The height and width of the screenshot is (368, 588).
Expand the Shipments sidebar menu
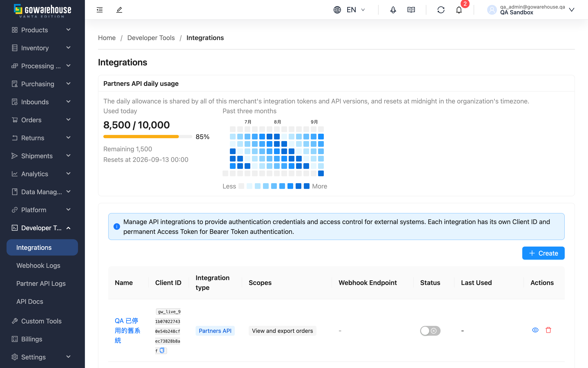(x=42, y=156)
